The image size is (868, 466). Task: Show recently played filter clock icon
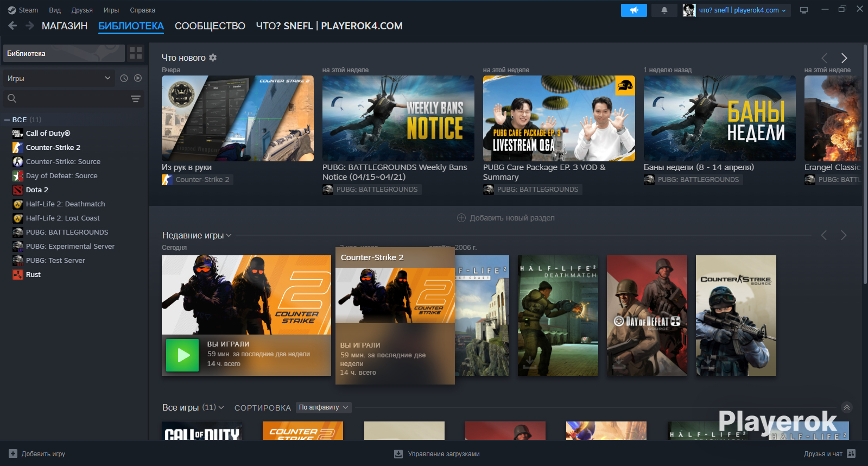(124, 78)
